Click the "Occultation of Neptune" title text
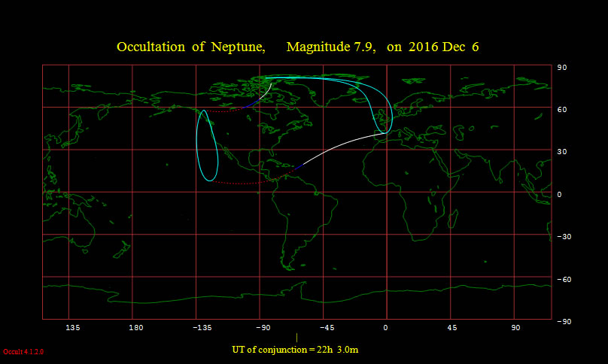Image resolution: width=608 pixels, height=364 pixels. tap(190, 47)
